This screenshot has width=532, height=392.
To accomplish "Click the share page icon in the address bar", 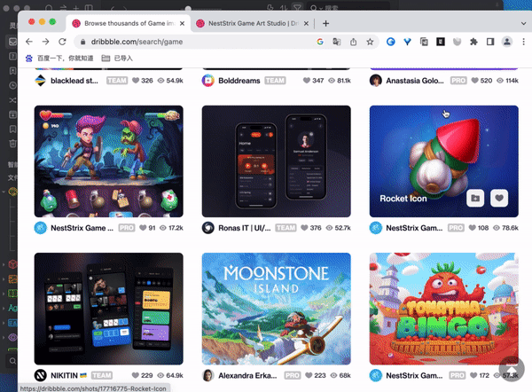I will [353, 42].
